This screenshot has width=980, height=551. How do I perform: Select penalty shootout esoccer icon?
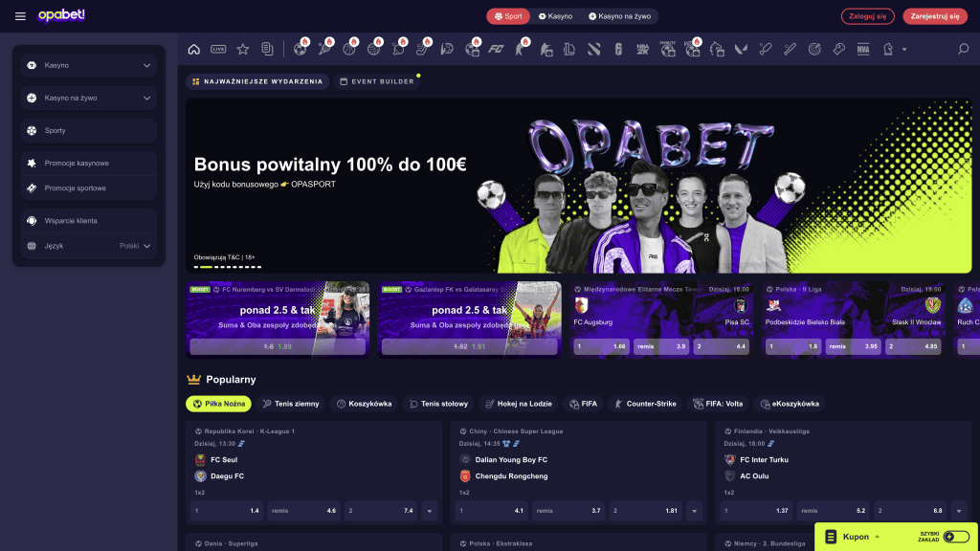(x=667, y=49)
